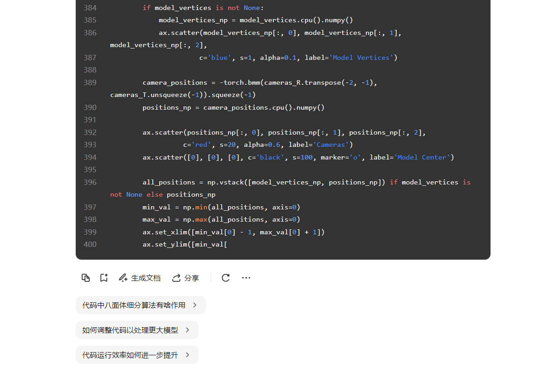Copy the response with the copy icon
This screenshot has height=392, width=549.
coord(86,278)
